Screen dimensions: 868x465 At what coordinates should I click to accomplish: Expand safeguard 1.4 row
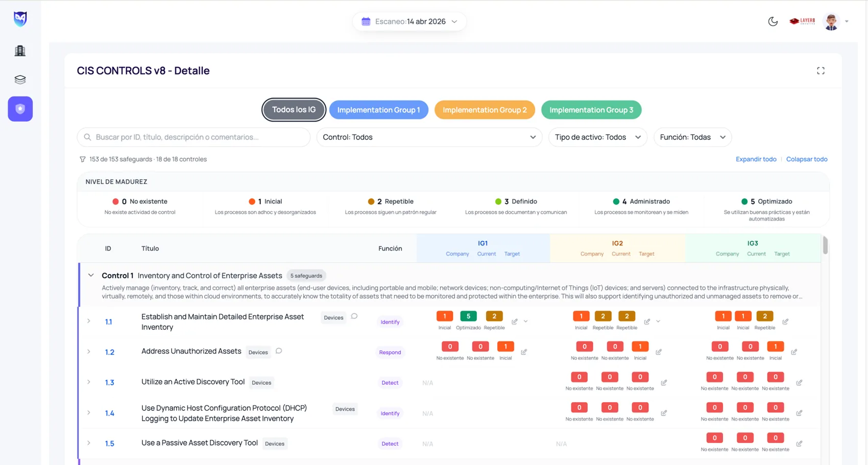coord(89,413)
